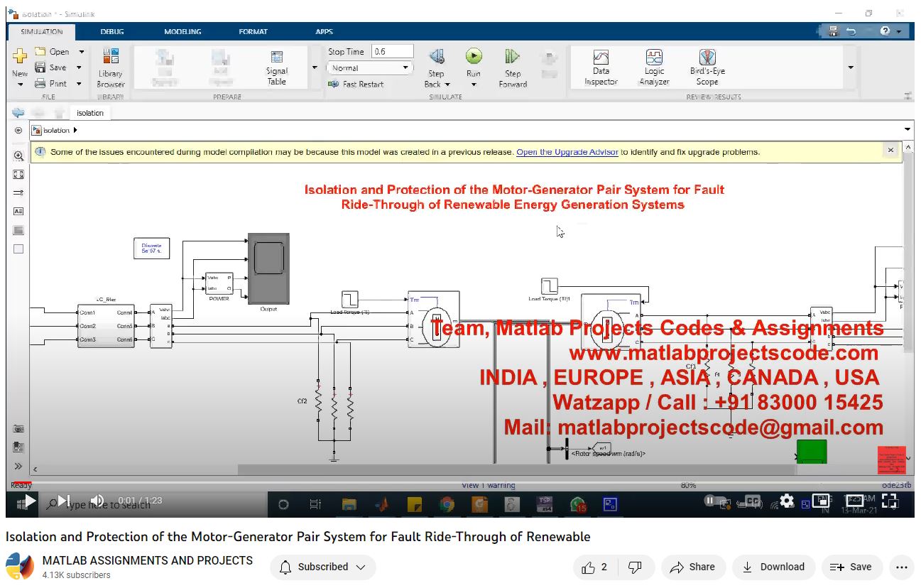
Task: Click the navigate back arrow in explorer bar
Action: pos(18,113)
